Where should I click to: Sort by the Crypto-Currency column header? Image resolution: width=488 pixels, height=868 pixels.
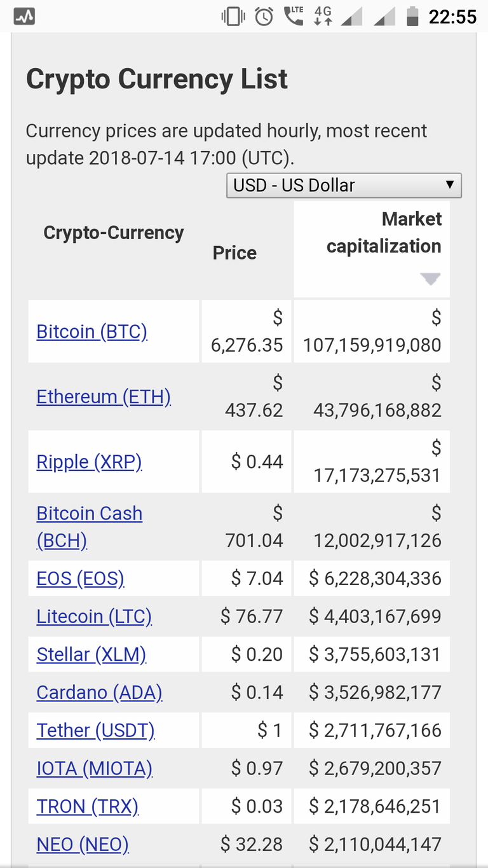114,233
